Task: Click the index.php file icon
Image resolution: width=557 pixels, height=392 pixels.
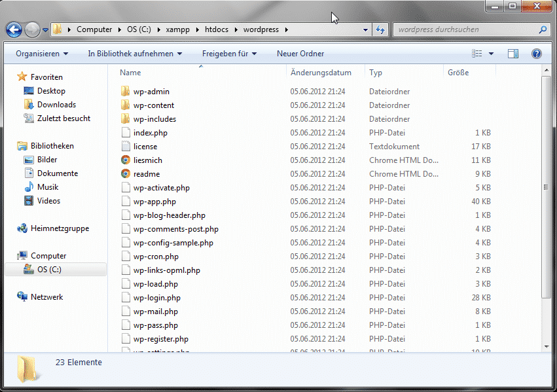Action: point(126,133)
